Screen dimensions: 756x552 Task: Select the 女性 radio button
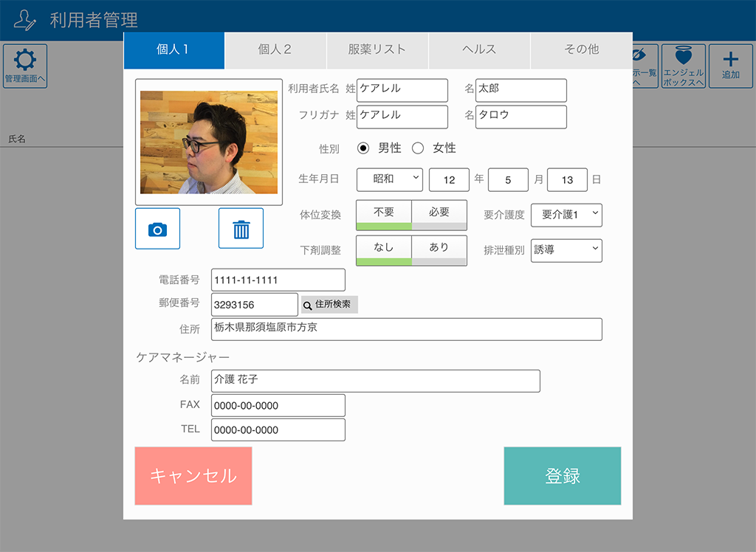click(x=418, y=148)
